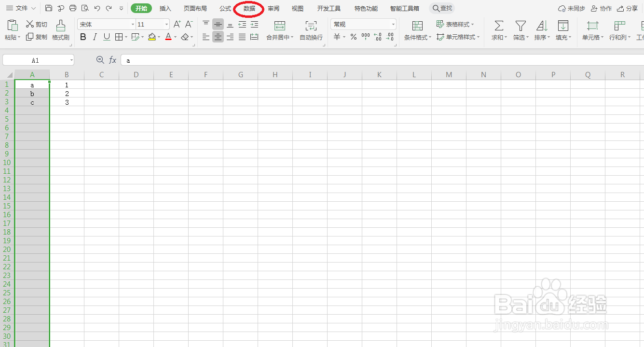Toggle Bold formatting
This screenshot has width=644, height=347.
tap(83, 37)
